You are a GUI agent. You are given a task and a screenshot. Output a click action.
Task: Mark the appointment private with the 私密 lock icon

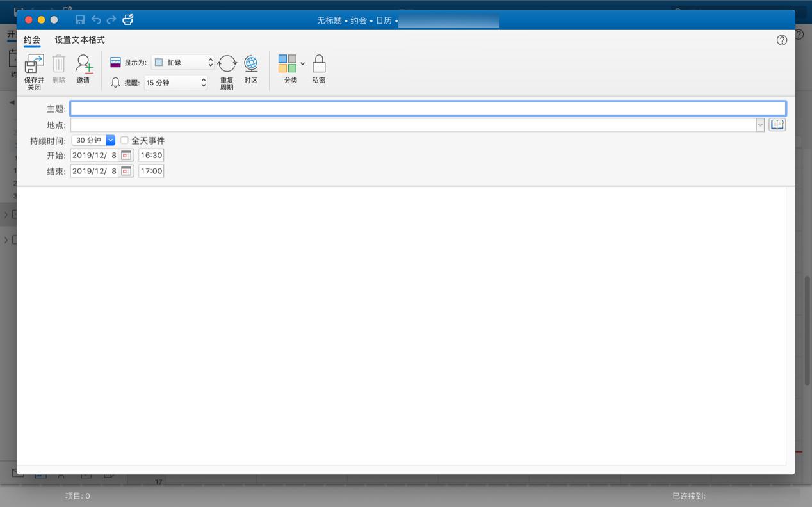pos(318,64)
